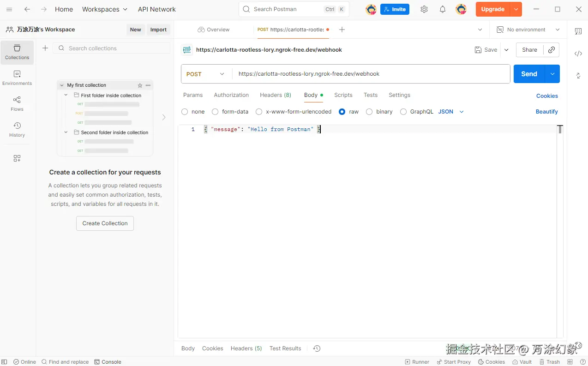Viewport: 588px width, 366px height.
Task: Open the POST method dropdown
Action: click(x=206, y=74)
